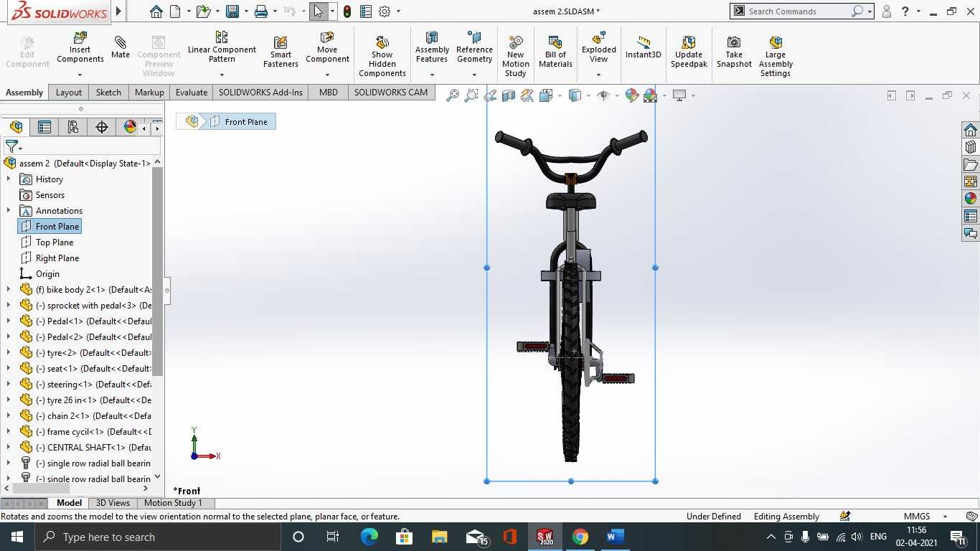Viewport: 980px width, 551px height.
Task: Switch to the SOLIDWORKS CAM tab
Action: (390, 93)
